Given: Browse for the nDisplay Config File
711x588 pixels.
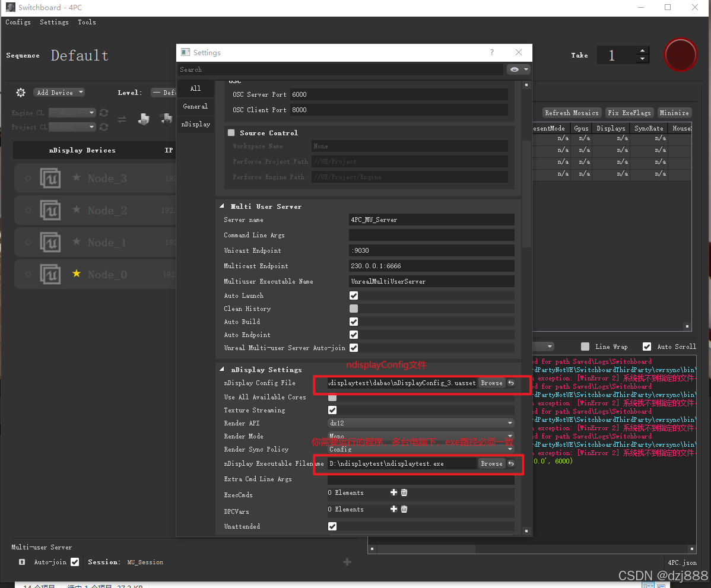Looking at the screenshot, I should tap(492, 383).
